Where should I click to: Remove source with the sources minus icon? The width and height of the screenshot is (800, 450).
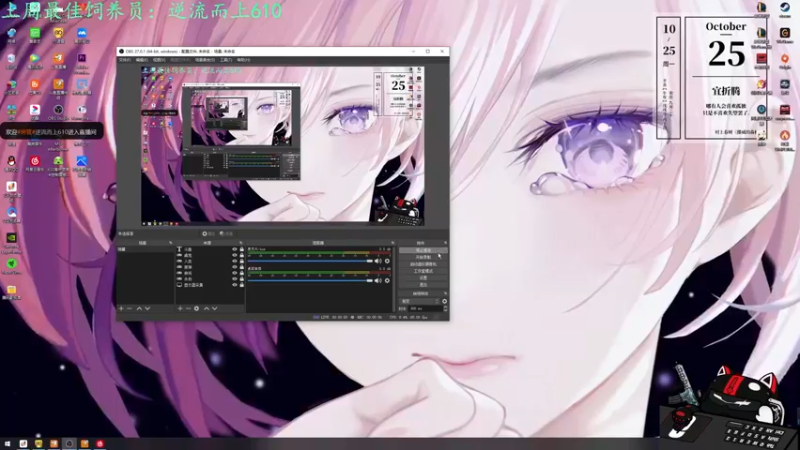click(188, 309)
